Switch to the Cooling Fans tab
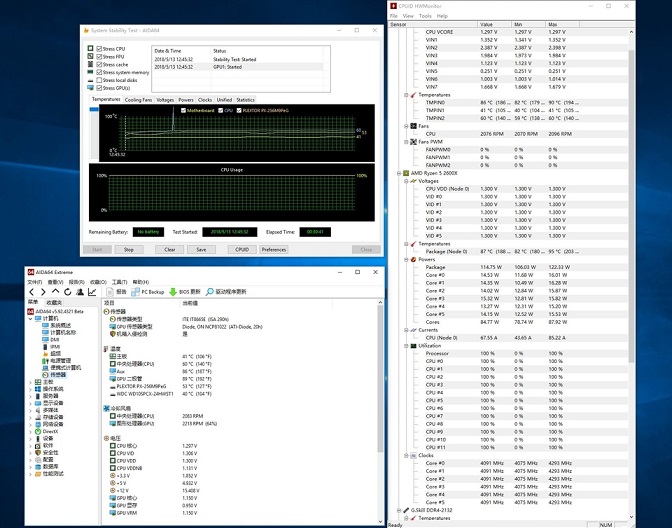Screen dimensions: 672x528 [x=139, y=100]
